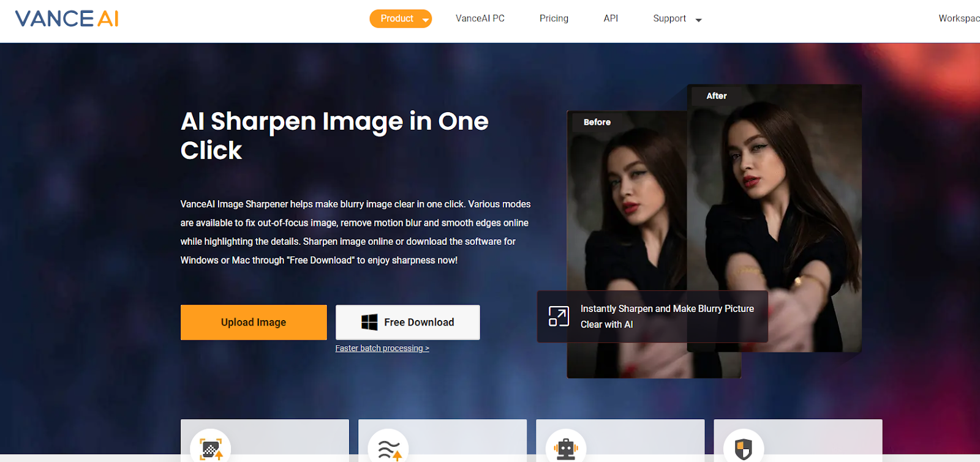Screen dimensions: 980x462
Task: Open the API menu item
Action: pyautogui.click(x=611, y=18)
